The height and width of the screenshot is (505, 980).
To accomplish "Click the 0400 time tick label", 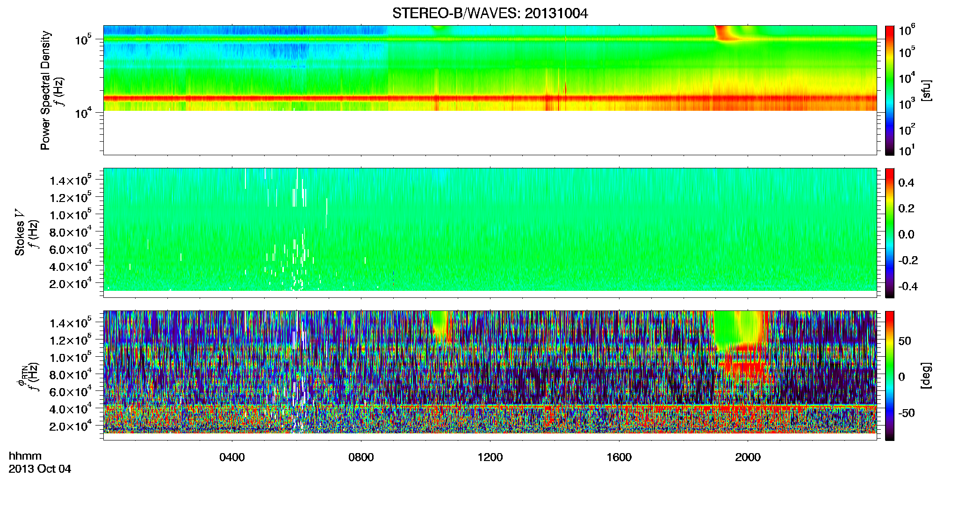I will tap(232, 457).
